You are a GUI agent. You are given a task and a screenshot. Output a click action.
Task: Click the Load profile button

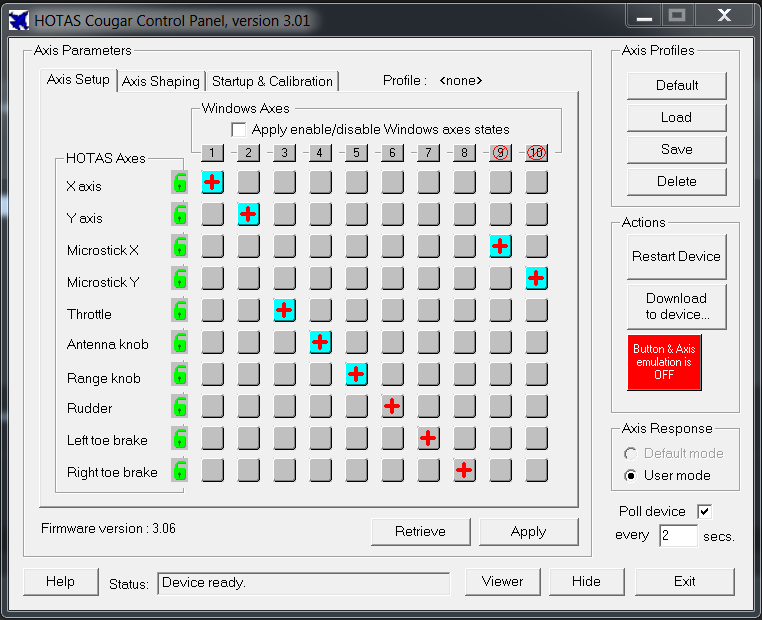pos(677,118)
